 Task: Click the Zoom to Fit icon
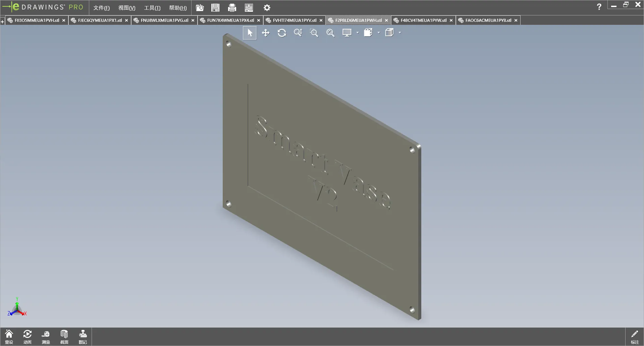[x=330, y=33]
